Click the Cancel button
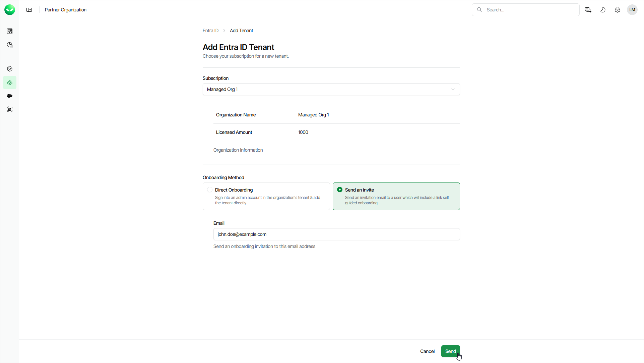 coord(427,351)
